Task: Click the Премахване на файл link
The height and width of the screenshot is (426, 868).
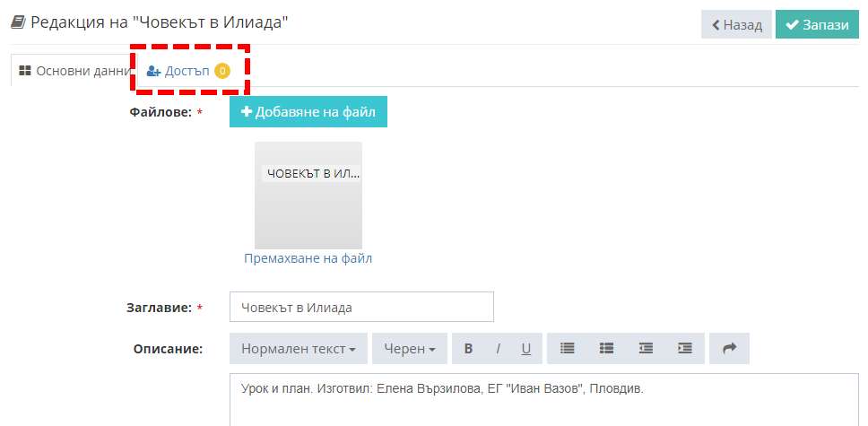Action: coord(308,258)
